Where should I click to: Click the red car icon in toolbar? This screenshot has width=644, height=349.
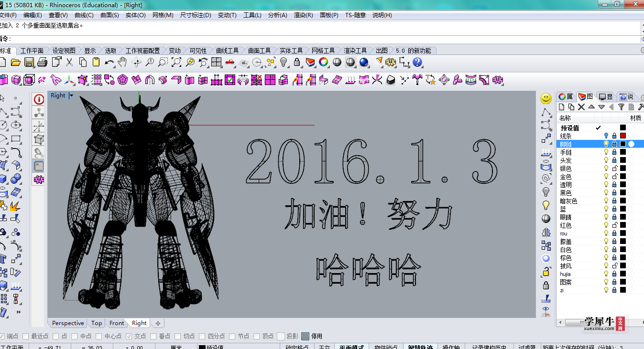tap(230, 62)
